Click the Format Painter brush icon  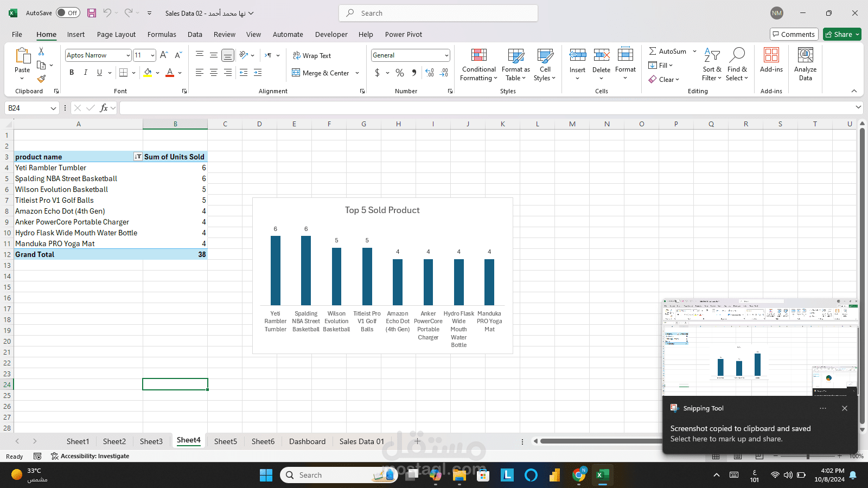(x=41, y=79)
